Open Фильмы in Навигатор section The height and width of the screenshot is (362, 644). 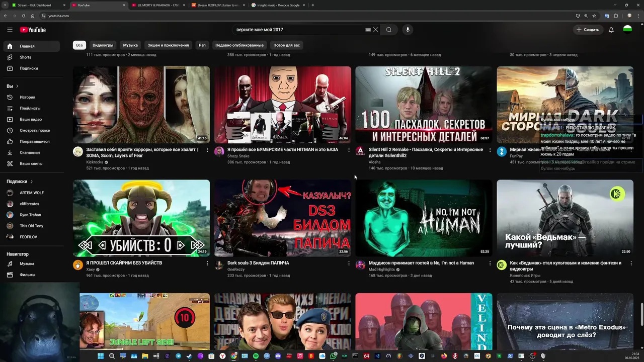tap(31, 275)
